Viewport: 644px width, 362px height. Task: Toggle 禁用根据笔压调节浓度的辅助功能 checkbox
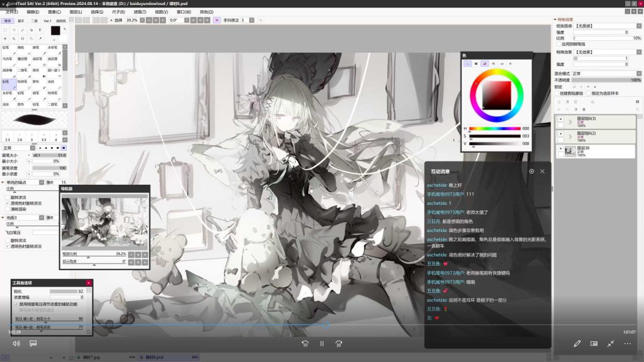tap(16, 304)
